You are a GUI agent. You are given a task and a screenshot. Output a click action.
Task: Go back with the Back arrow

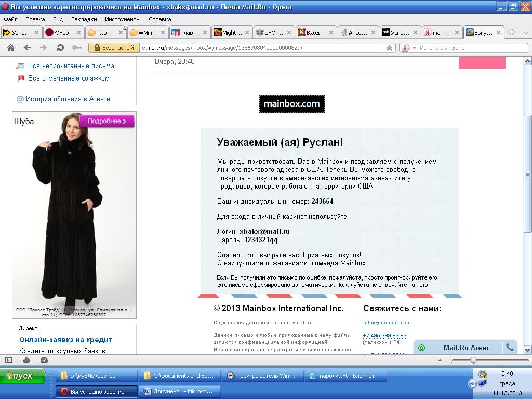point(27,48)
